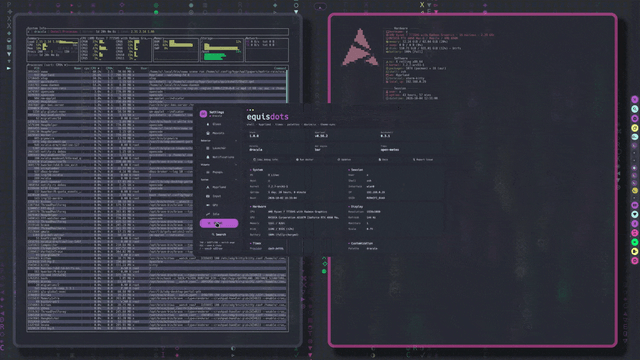This screenshot has height=360, width=640.
Task: Click the Docs button
Action: [384, 160]
